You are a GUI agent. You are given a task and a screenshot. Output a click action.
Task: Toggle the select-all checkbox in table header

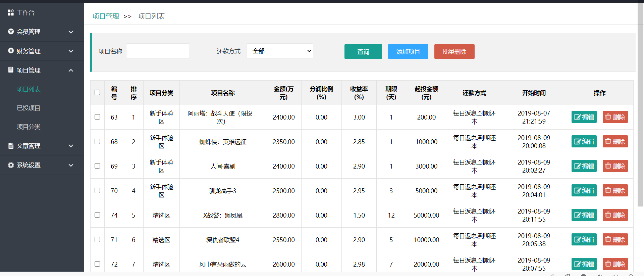(x=97, y=92)
